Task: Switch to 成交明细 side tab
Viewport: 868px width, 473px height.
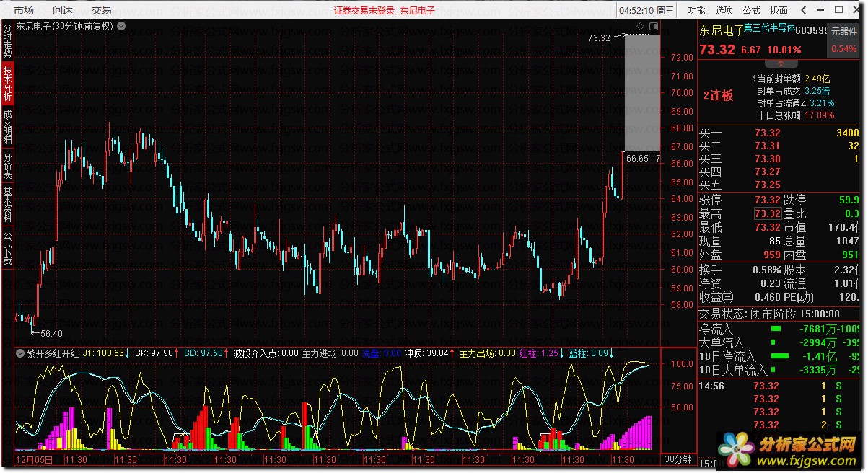Action: (7, 127)
